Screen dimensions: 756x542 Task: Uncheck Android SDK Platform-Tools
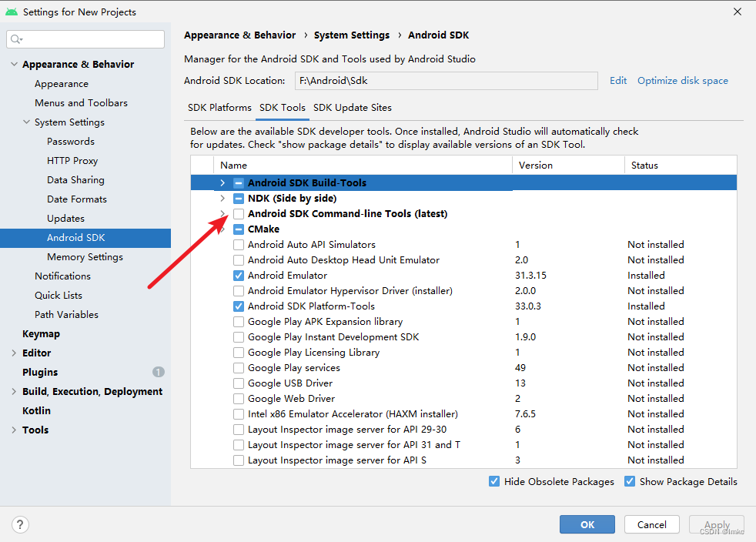pos(238,306)
